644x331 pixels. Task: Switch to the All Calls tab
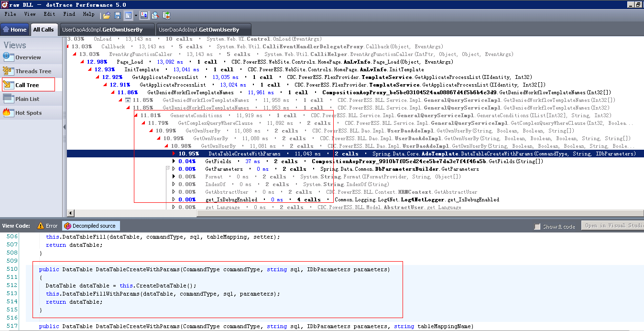[44, 29]
